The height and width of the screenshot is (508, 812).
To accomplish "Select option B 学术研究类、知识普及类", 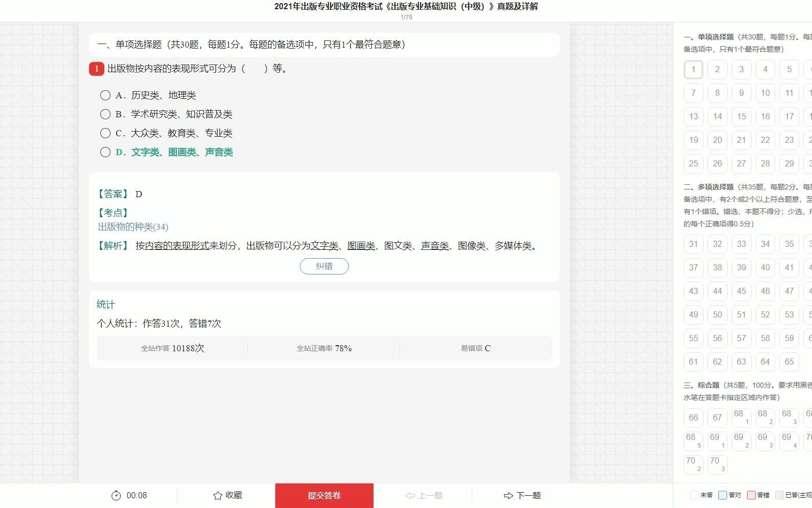I will coord(105,114).
